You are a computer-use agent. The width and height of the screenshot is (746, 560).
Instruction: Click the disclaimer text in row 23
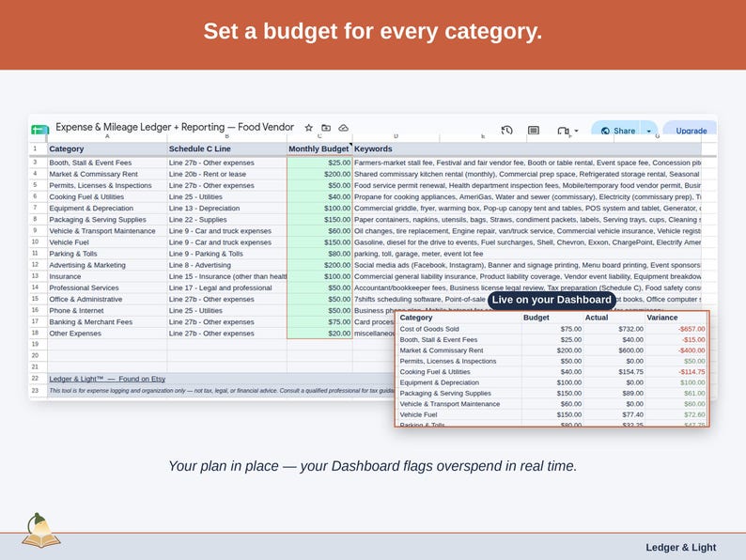coord(221,391)
